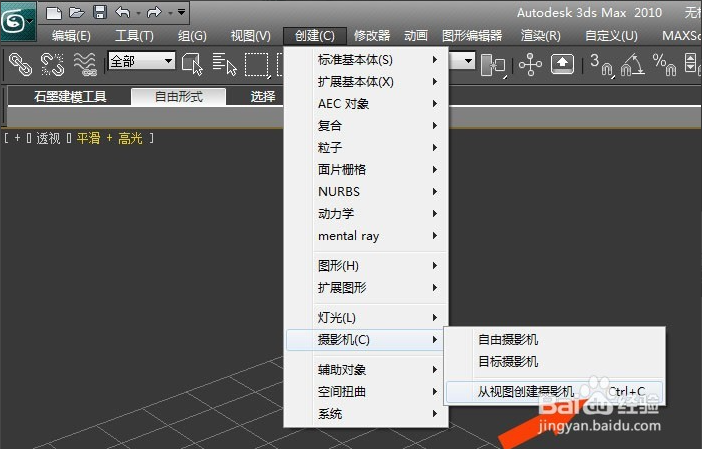Create a new scene from quick toolbar
Screen dimensions: 702x449
[x=53, y=13]
